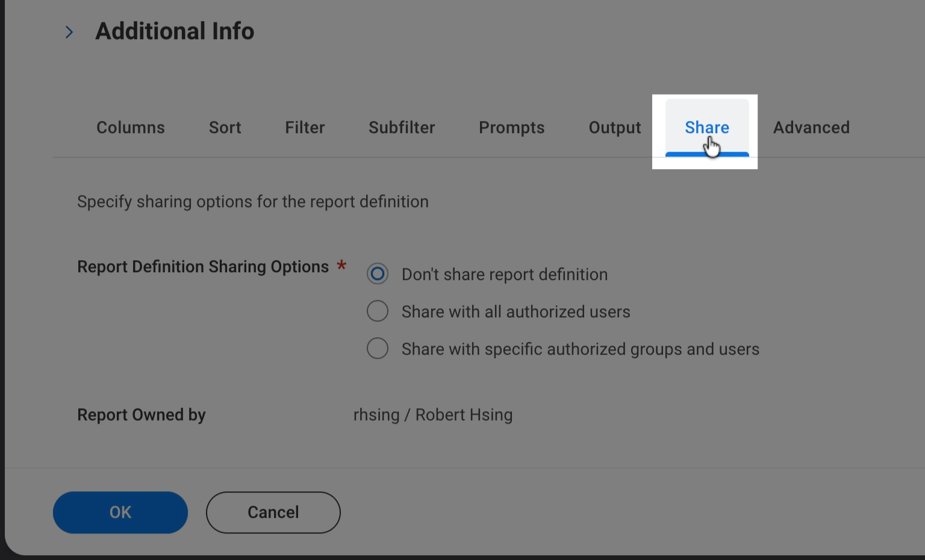This screenshot has height=560, width=925.
Task: Open the Advanced tab
Action: pos(812,128)
